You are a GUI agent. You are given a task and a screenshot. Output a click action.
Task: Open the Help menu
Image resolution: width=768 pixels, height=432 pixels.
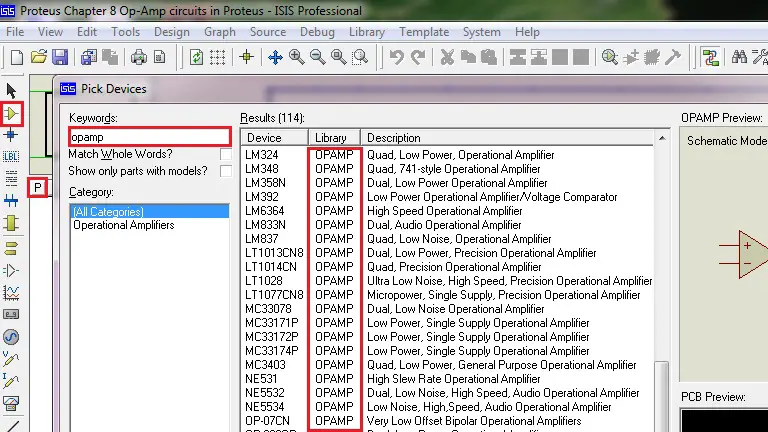527,32
